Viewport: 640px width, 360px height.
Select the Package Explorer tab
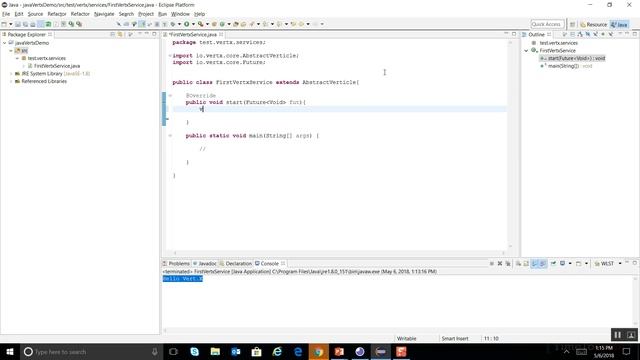pyautogui.click(x=27, y=35)
